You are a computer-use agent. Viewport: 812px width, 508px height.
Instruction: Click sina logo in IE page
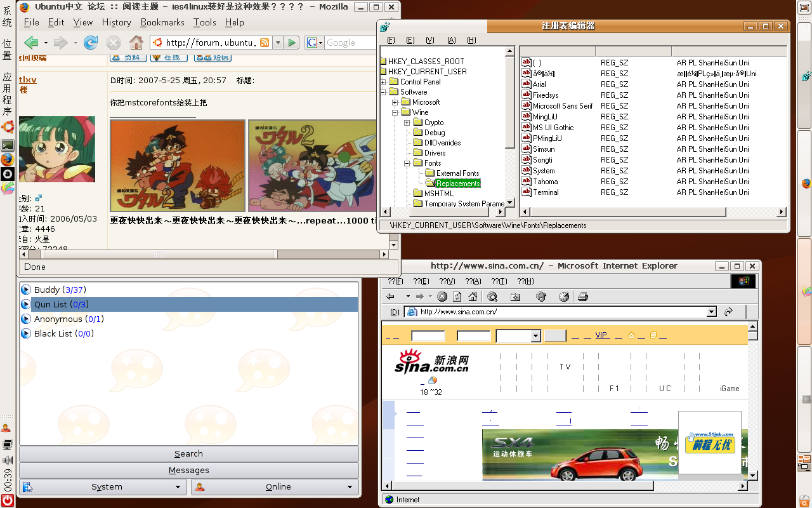(431, 361)
